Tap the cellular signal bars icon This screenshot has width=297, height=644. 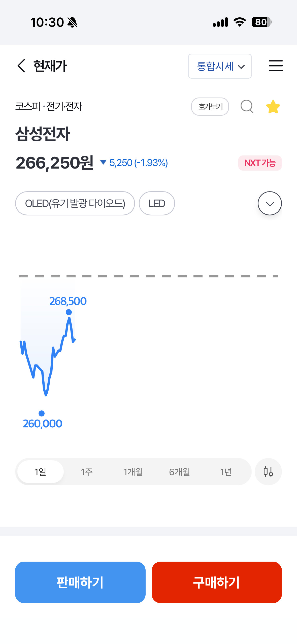tap(220, 22)
